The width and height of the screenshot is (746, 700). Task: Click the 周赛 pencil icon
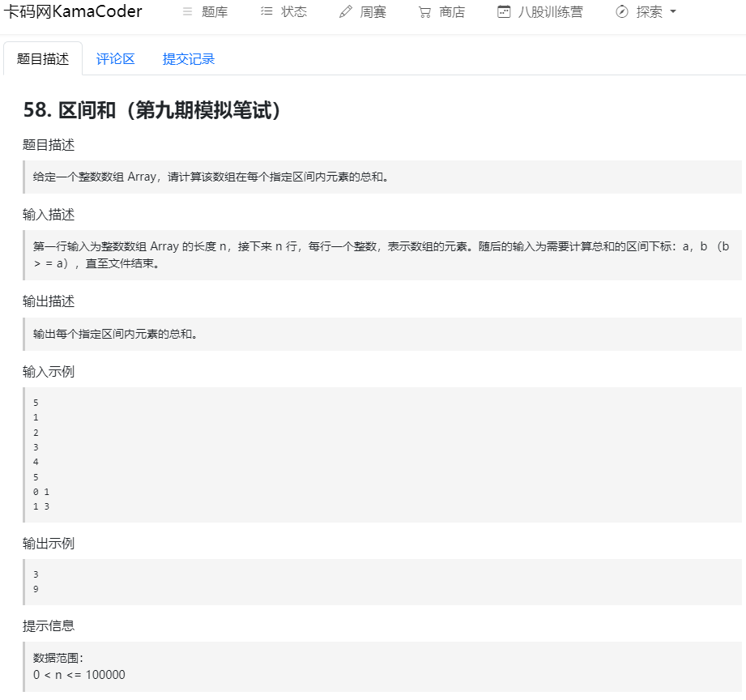point(344,11)
